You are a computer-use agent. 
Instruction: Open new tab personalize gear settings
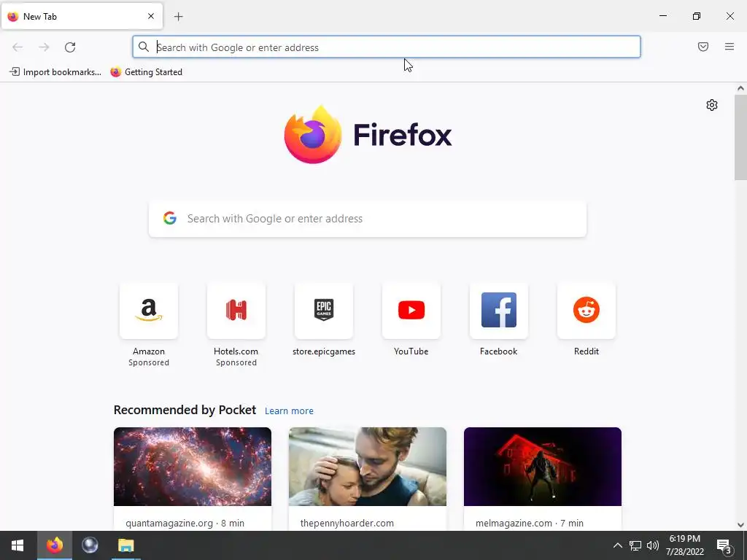[x=712, y=105]
